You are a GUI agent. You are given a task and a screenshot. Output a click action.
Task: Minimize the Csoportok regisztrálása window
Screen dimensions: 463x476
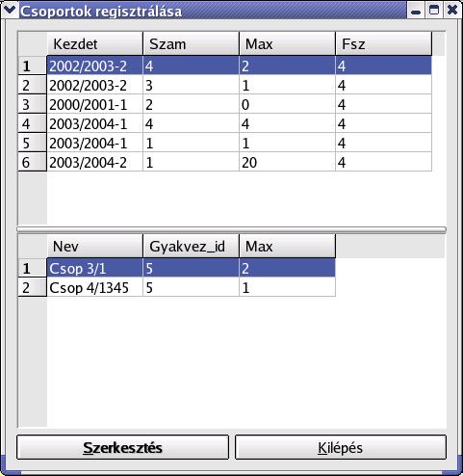coord(416,11)
